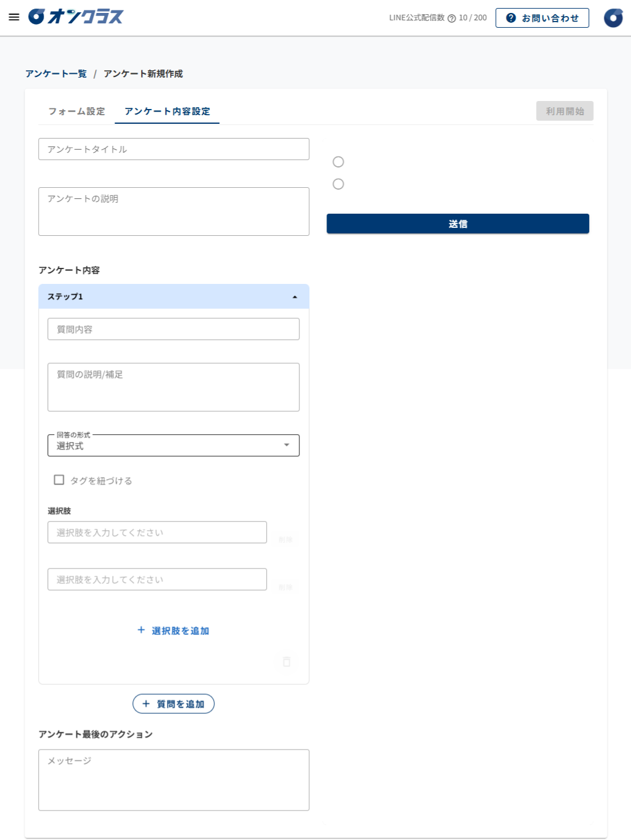Click the アンケートタイトル input field
The width and height of the screenshot is (631, 840).
(x=173, y=149)
